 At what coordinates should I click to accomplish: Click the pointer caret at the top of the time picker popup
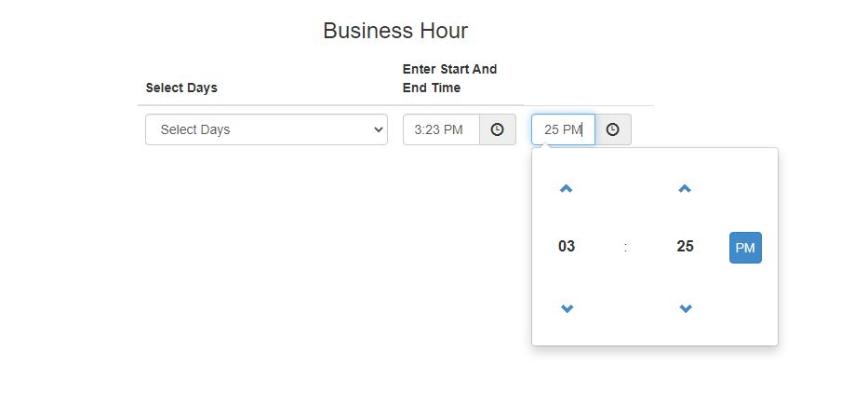pyautogui.click(x=545, y=145)
